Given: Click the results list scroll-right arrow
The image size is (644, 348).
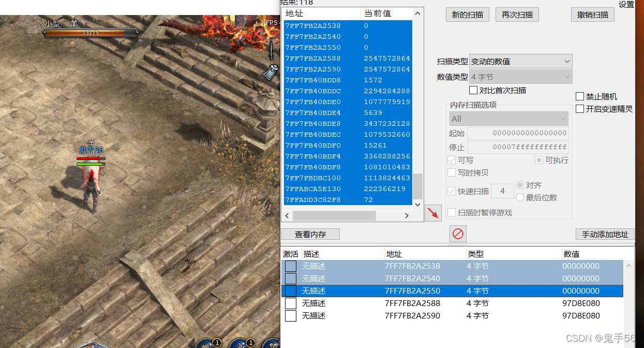Looking at the screenshot, I should [407, 215].
